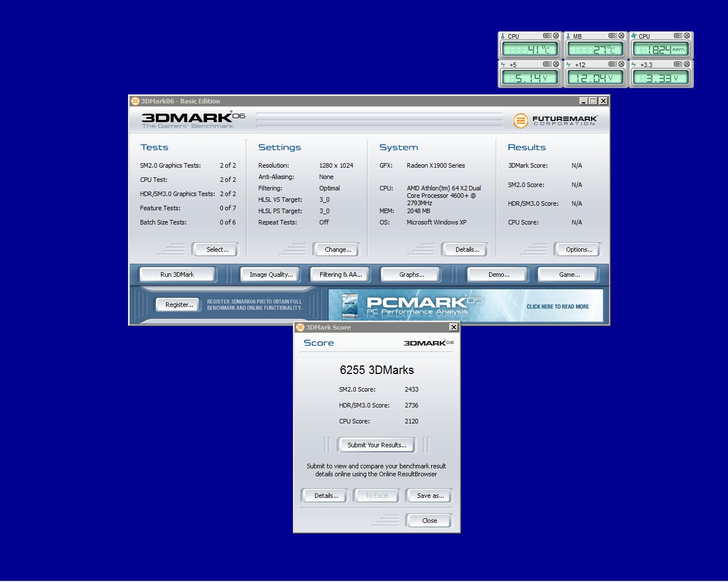This screenshot has height=582, width=728.
Task: Maximize the 3DMark06 main window
Action: coord(593,101)
